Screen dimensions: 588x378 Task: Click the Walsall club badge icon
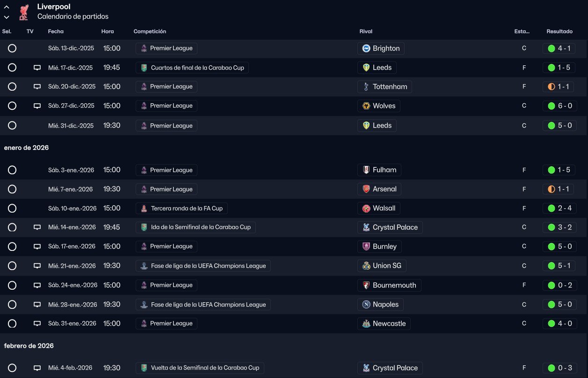click(367, 208)
